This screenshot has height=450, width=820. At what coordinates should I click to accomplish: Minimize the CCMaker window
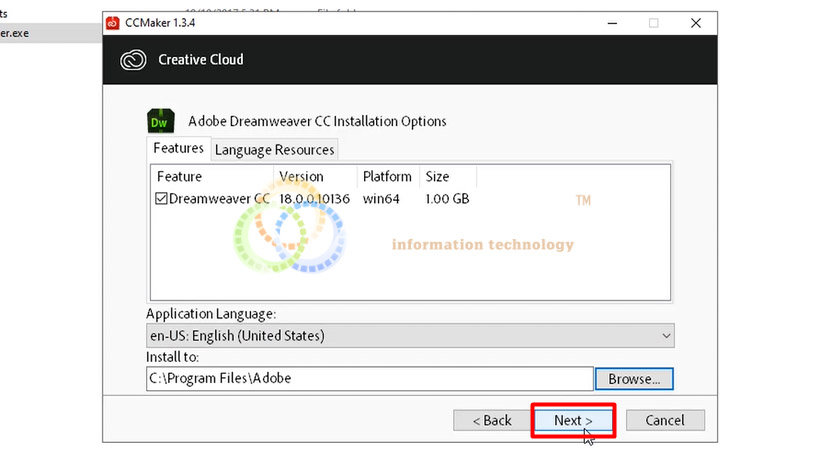(x=612, y=23)
